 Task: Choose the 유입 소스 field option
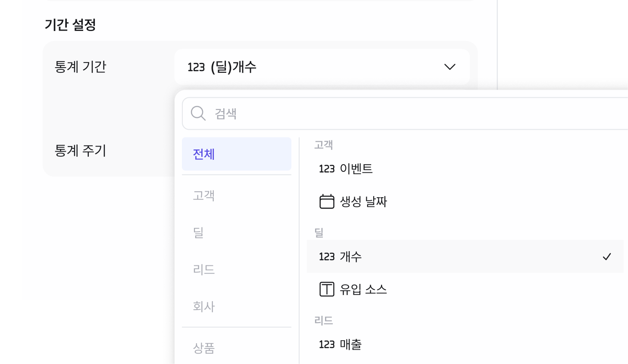click(465, 289)
